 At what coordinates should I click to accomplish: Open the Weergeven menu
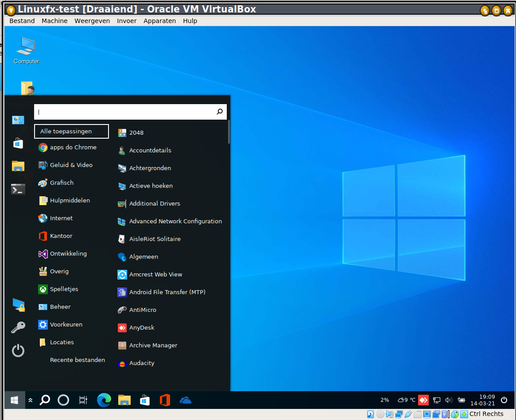coord(92,21)
